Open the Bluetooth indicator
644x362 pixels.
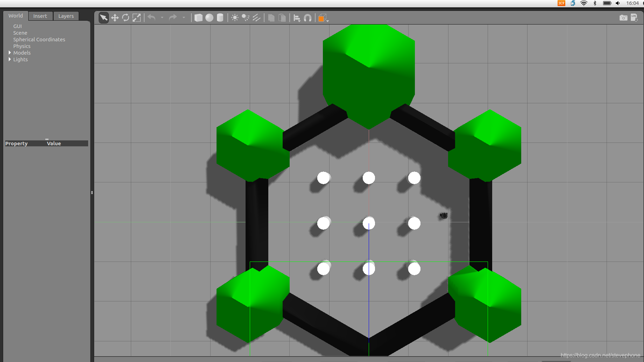[595, 3]
